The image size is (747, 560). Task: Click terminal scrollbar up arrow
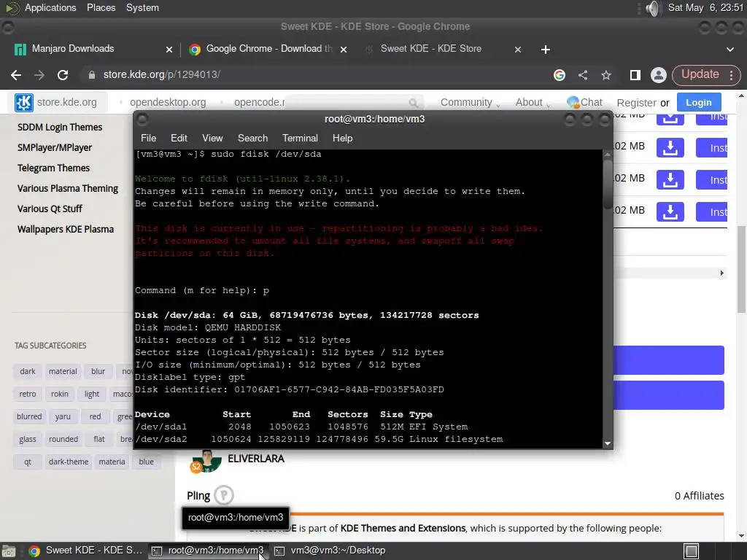tap(608, 155)
